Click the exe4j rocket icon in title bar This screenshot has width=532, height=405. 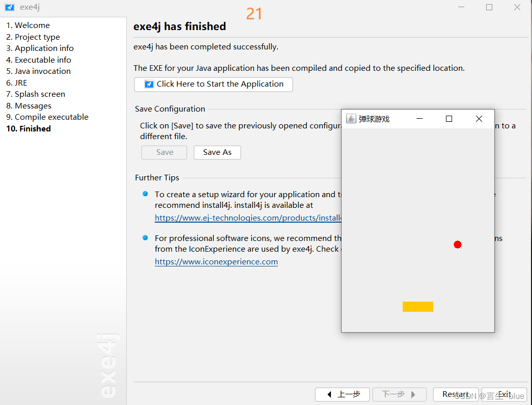coord(10,7)
